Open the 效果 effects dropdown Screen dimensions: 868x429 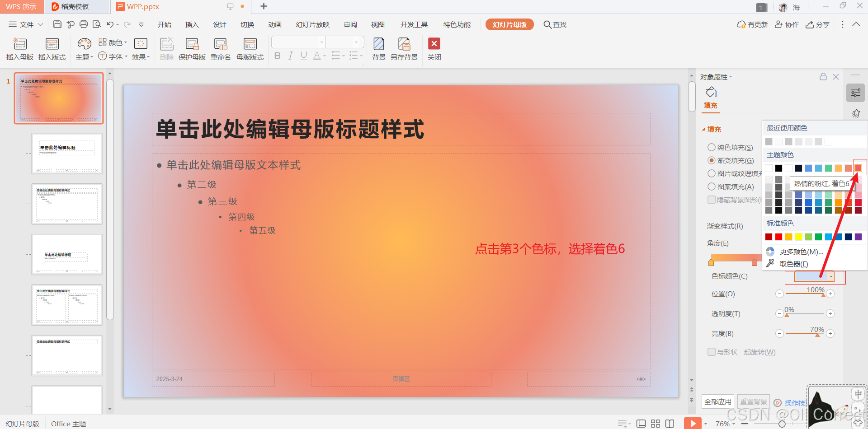[x=141, y=57]
